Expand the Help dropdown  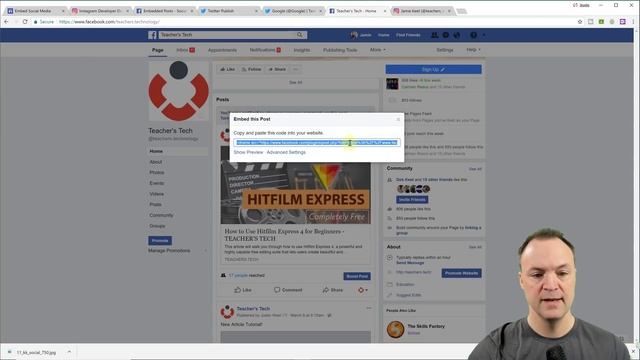point(473,50)
